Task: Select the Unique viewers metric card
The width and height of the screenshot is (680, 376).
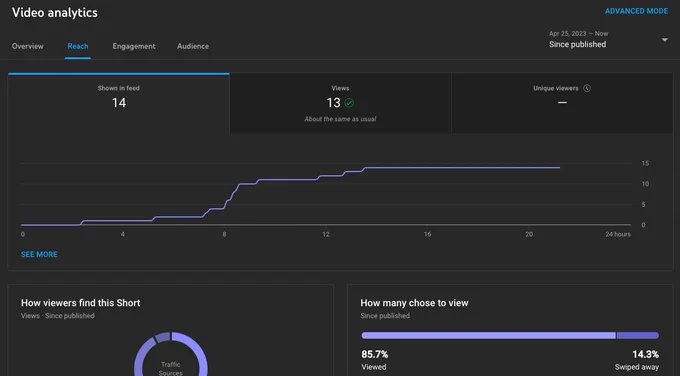Action: click(562, 103)
